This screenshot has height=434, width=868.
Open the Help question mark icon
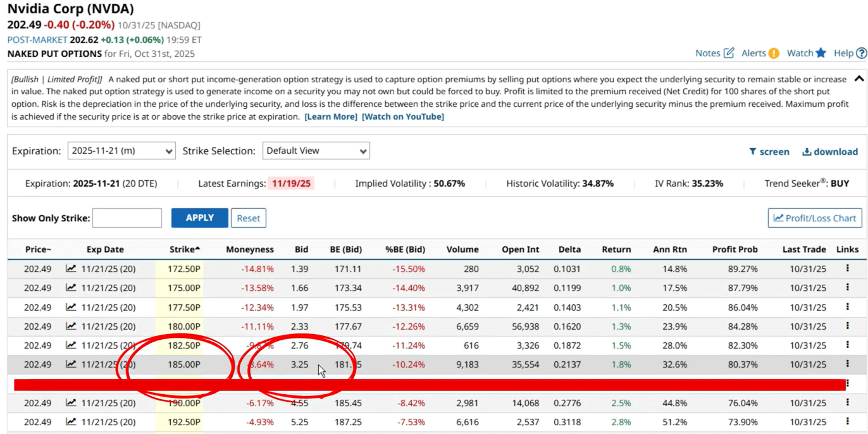pos(861,53)
